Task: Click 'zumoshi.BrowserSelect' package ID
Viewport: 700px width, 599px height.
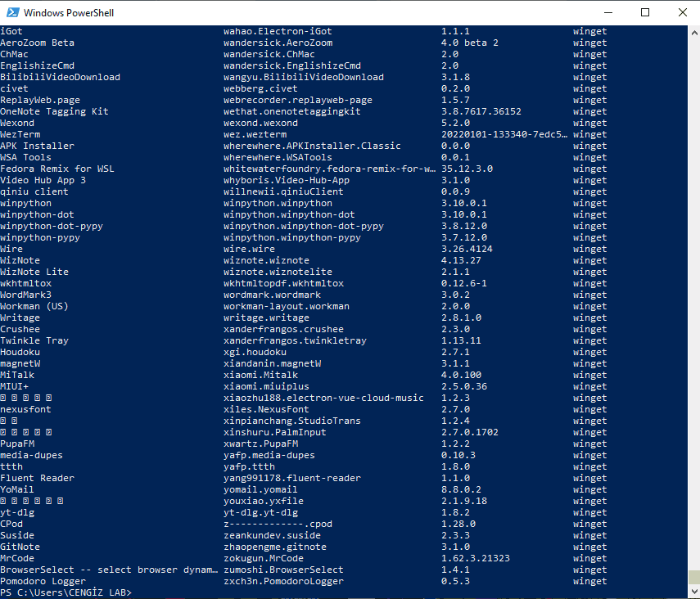Action: (x=283, y=570)
